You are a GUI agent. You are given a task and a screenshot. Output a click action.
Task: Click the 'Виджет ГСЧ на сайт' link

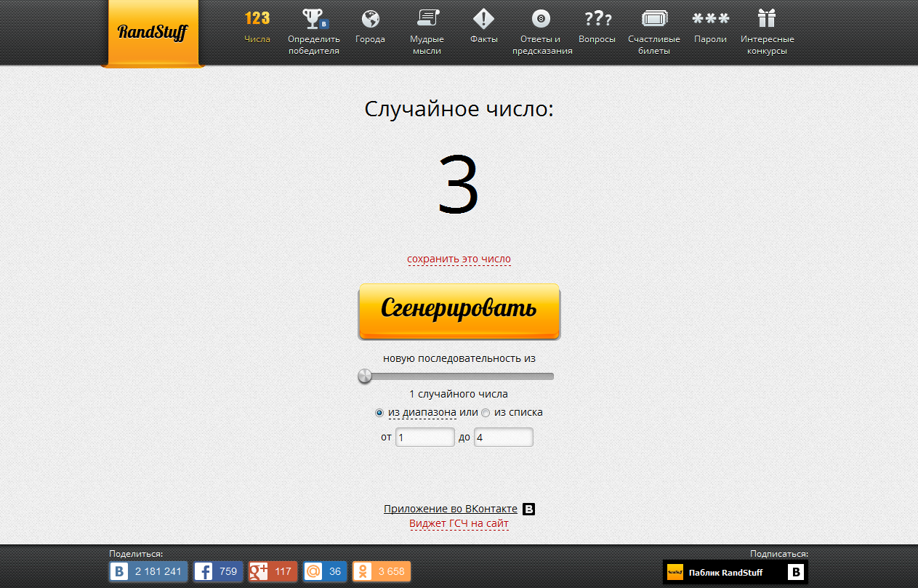click(459, 523)
